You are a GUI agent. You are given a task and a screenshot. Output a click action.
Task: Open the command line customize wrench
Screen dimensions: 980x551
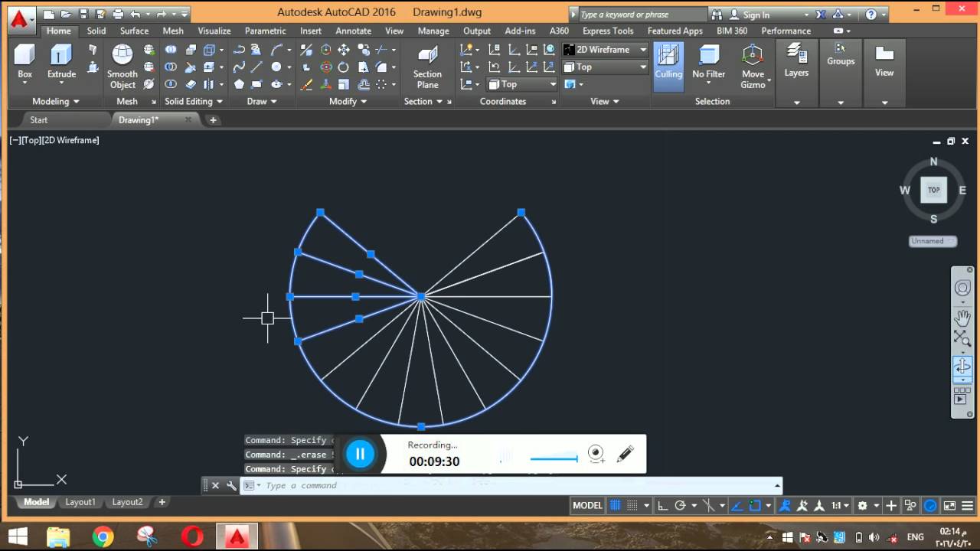231,485
